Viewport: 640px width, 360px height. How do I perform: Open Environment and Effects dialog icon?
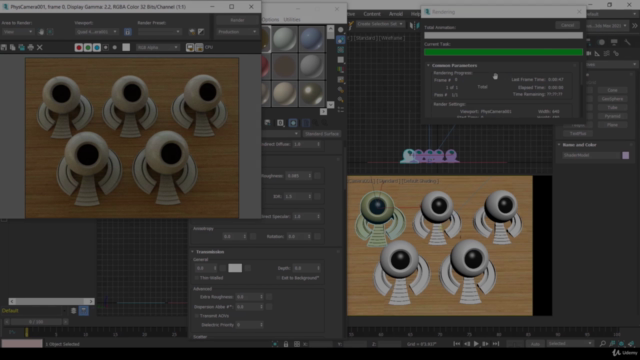(x=201, y=31)
